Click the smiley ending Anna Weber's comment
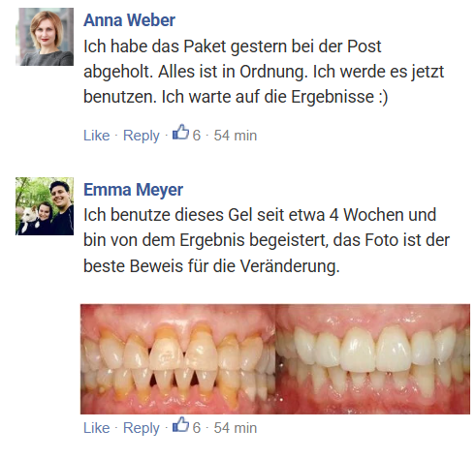Image resolution: width=476 pixels, height=460 pixels. click(x=383, y=97)
